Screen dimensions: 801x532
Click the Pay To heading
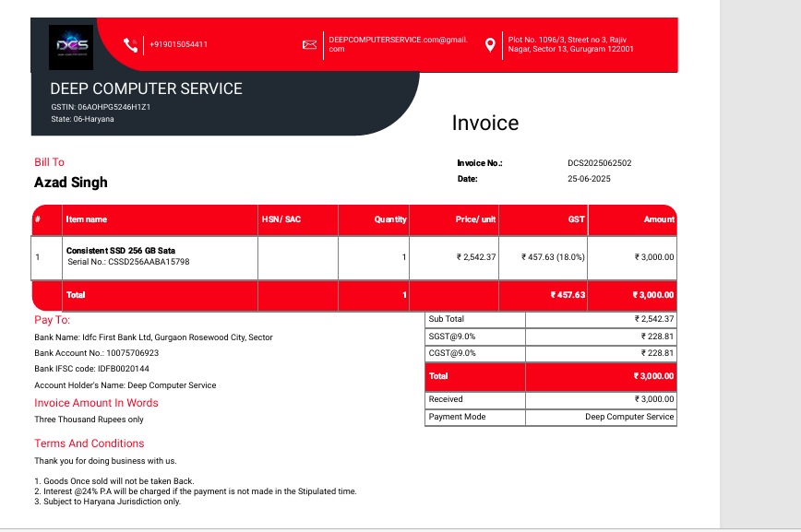(52, 320)
